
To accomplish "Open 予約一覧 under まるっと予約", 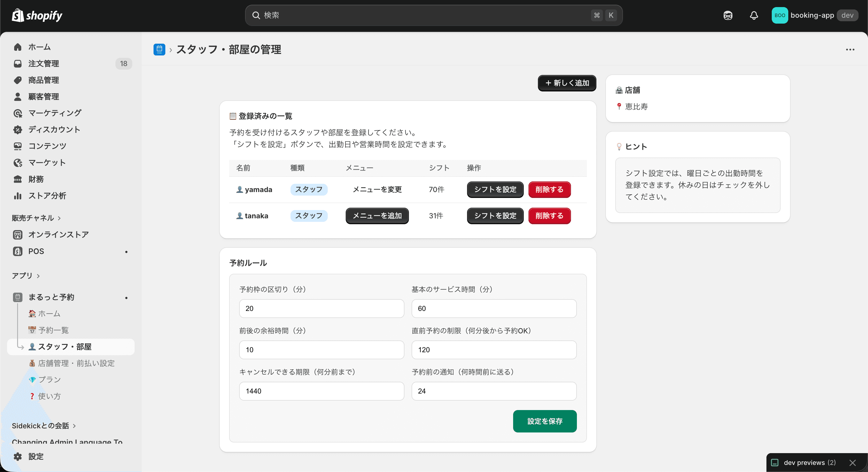I will (53, 330).
